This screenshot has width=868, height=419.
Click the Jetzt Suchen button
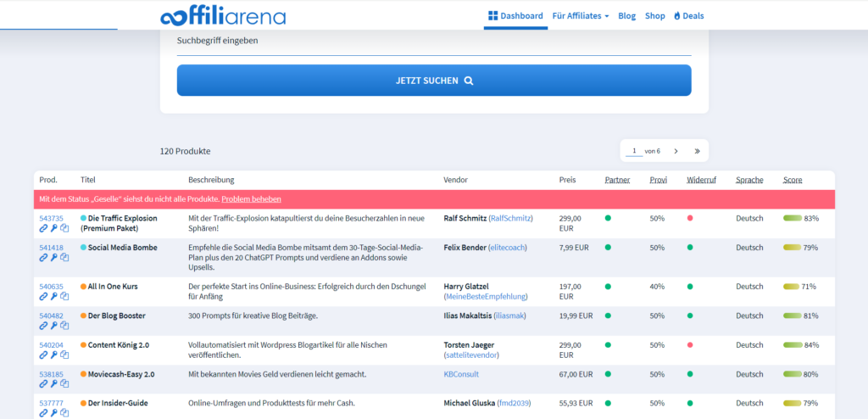tap(434, 81)
